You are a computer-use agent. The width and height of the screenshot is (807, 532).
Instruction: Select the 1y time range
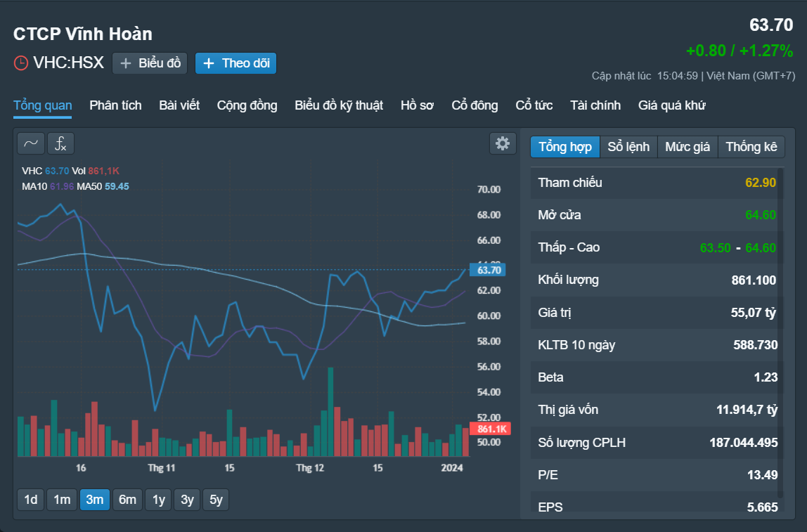coord(159,500)
